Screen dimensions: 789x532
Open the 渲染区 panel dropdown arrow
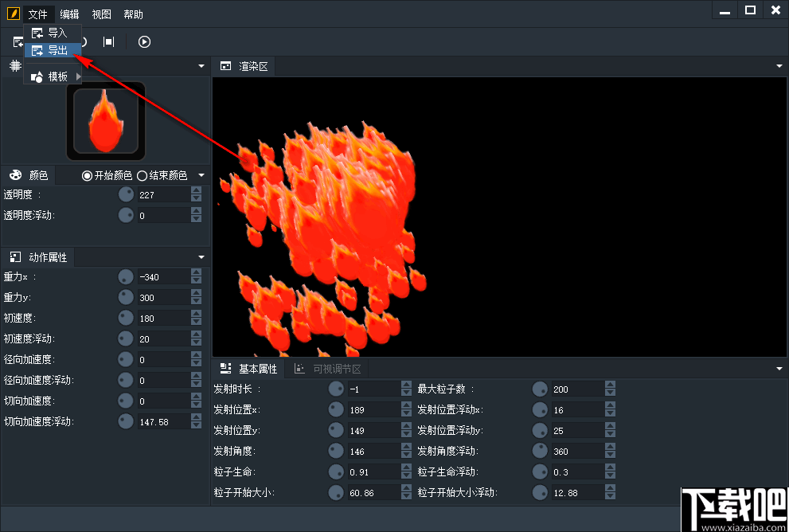tap(779, 66)
